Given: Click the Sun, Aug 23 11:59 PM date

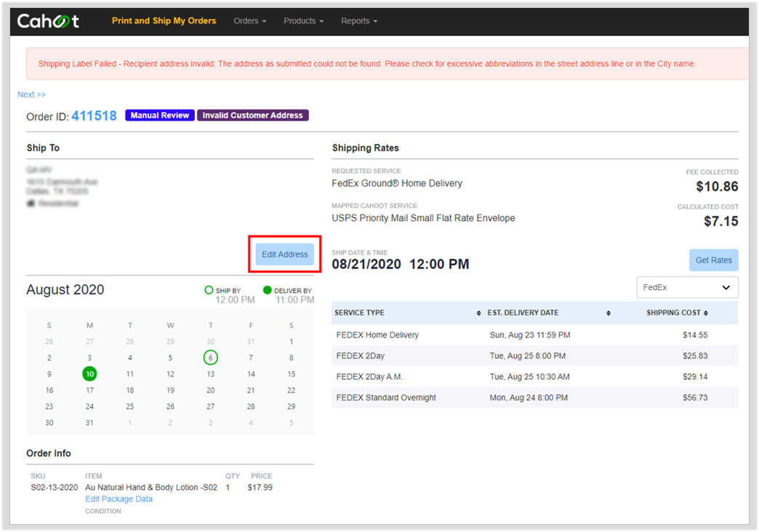Looking at the screenshot, I should point(529,335).
